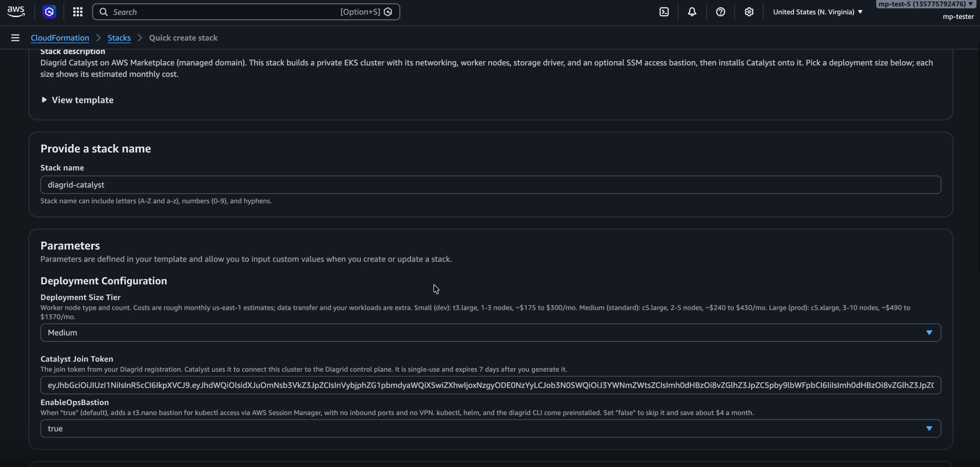Image resolution: width=980 pixels, height=467 pixels.
Task: Click the 'Catalyst Join Token' label
Action: (x=76, y=359)
